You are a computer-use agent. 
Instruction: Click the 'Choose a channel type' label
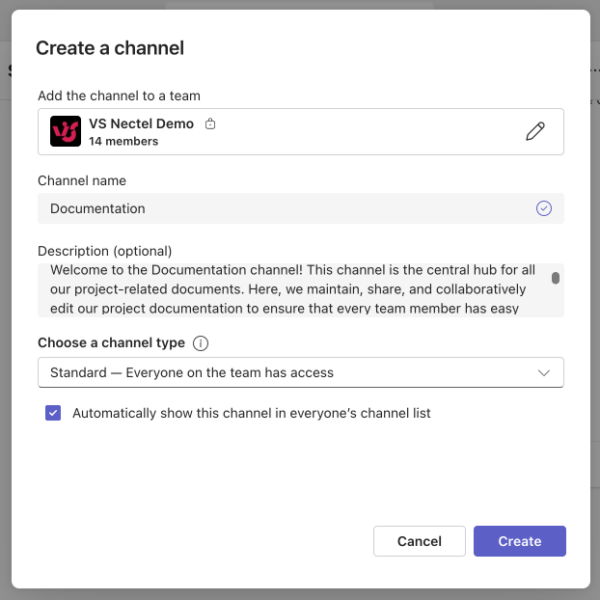(111, 343)
